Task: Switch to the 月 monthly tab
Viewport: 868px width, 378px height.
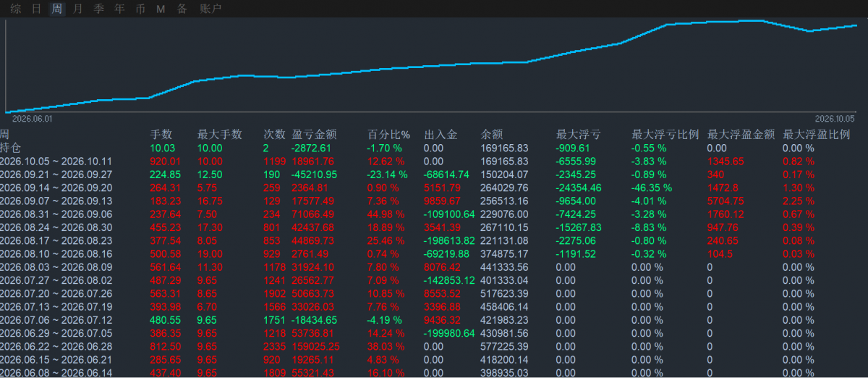Action: tap(78, 9)
